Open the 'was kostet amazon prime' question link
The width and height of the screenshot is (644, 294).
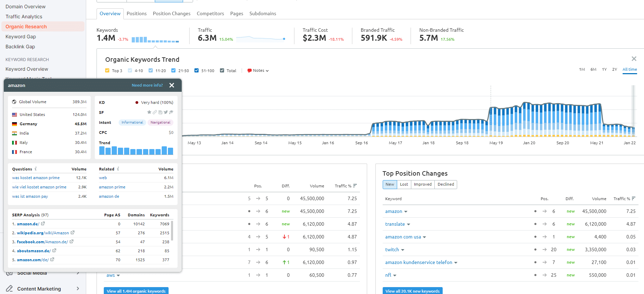tap(36, 178)
